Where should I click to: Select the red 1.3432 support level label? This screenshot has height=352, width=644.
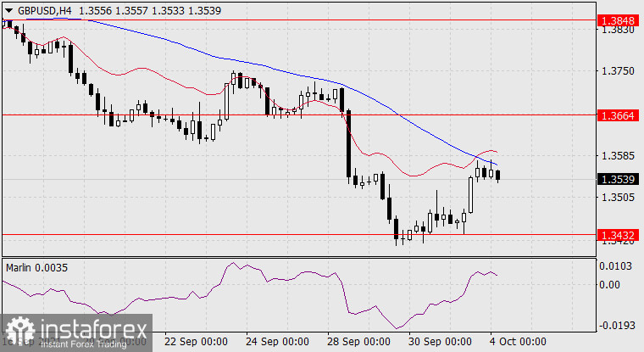617,234
